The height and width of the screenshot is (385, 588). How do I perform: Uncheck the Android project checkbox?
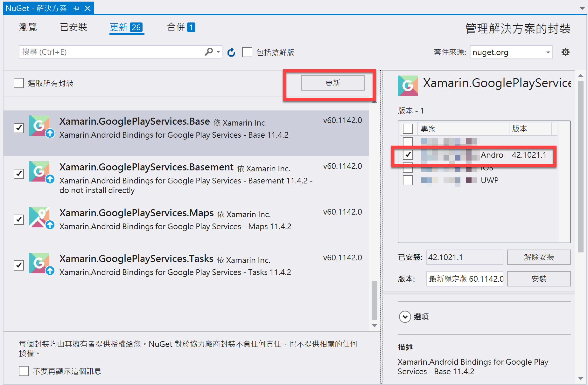coord(408,155)
